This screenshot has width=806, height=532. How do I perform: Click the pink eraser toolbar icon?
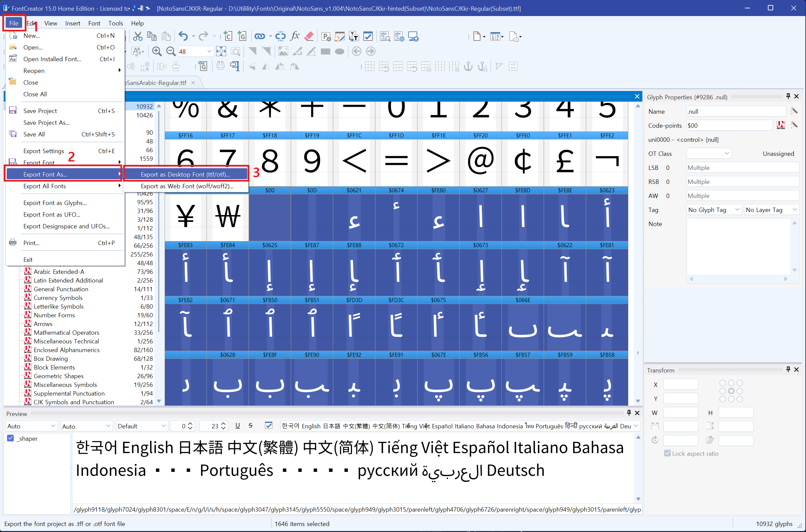(309, 36)
